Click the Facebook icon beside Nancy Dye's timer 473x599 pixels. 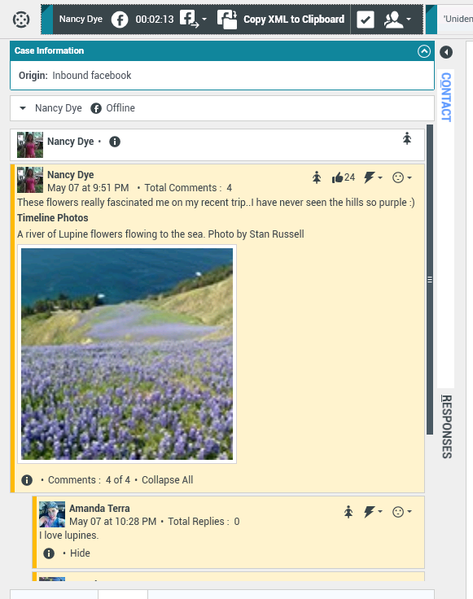click(x=120, y=19)
